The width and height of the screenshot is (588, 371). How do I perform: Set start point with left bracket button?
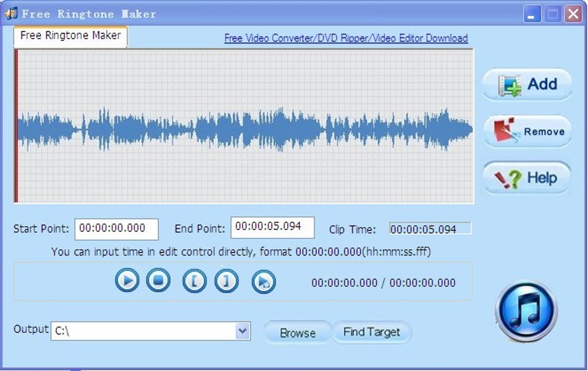194,281
